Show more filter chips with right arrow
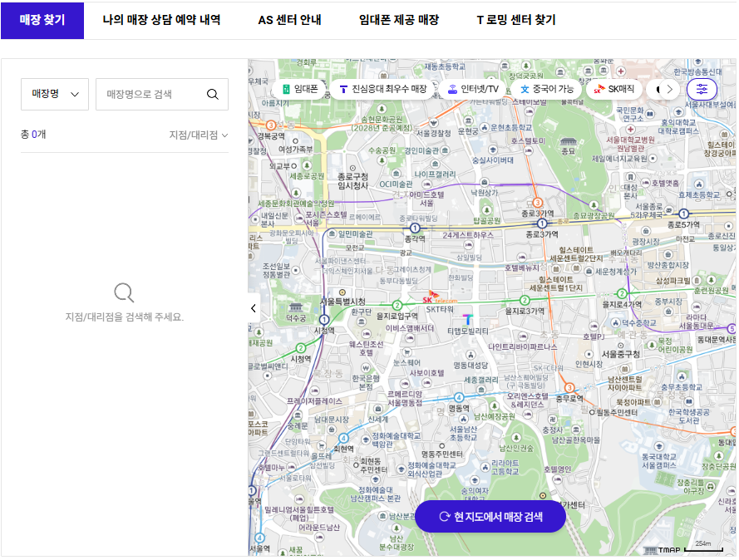The height and width of the screenshot is (560, 739). tap(669, 89)
